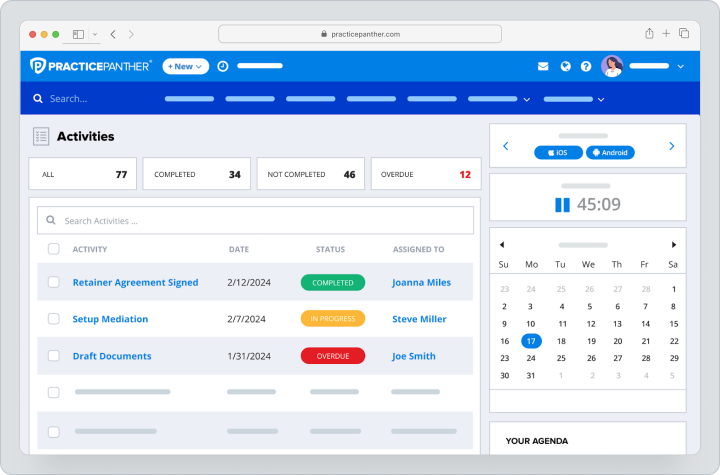The width and height of the screenshot is (720, 475).
Task: Toggle the browser sidebar icon
Action: (x=79, y=34)
